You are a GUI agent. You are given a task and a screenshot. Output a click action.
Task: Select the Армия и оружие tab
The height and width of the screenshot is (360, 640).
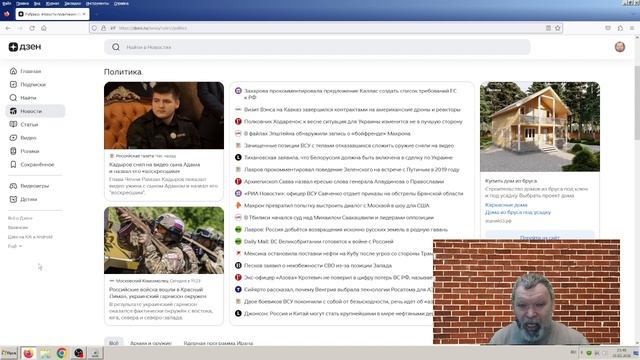[x=151, y=343]
